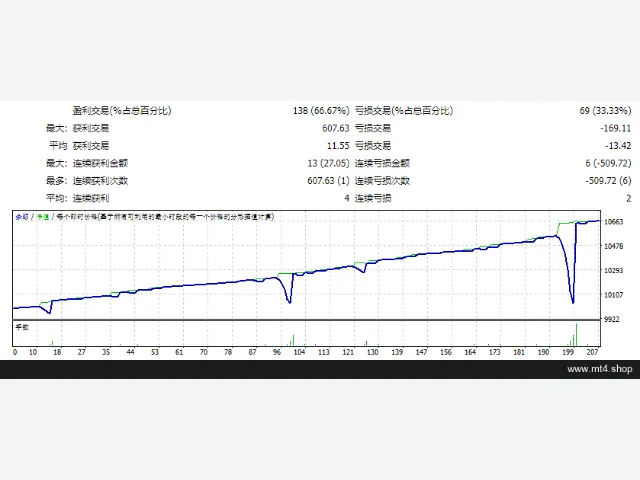640x480 pixels.
Task: Click the largest profit trade value 607.63
Action: point(336,128)
